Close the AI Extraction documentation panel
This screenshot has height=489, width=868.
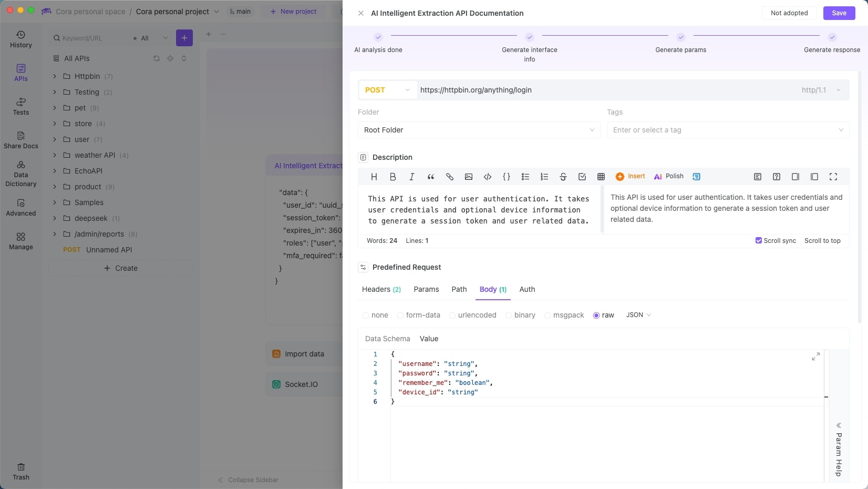point(361,13)
